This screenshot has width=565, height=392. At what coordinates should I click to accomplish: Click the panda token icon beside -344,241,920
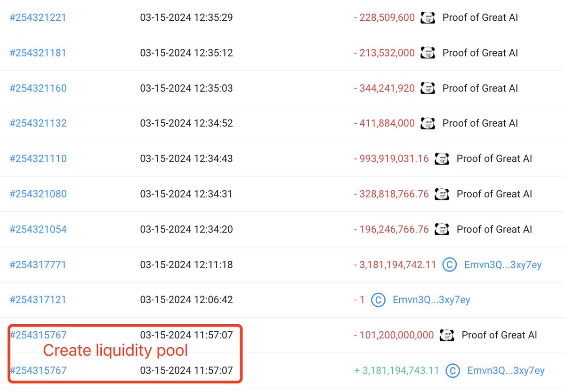coord(428,88)
